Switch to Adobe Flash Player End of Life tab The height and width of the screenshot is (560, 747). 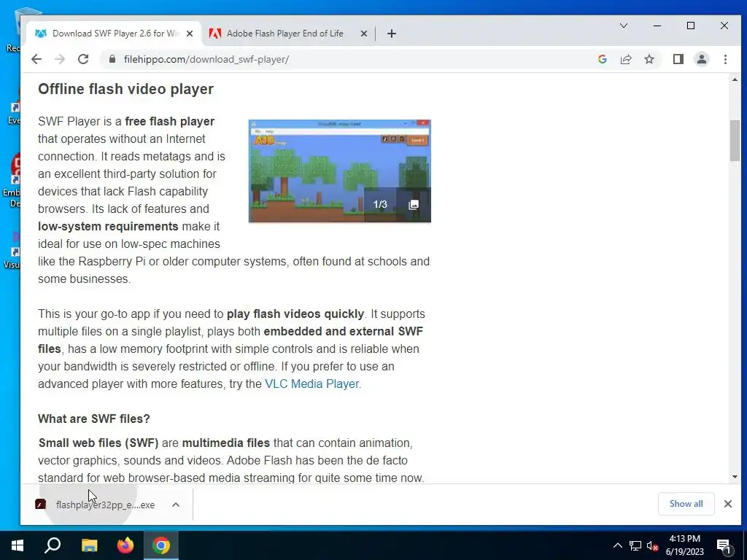pos(285,34)
